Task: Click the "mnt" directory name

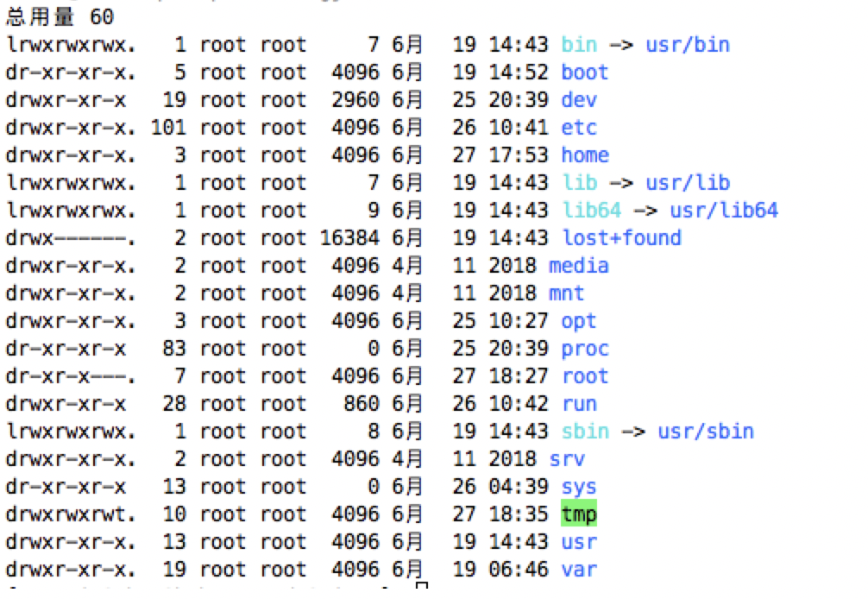Action: pos(566,293)
